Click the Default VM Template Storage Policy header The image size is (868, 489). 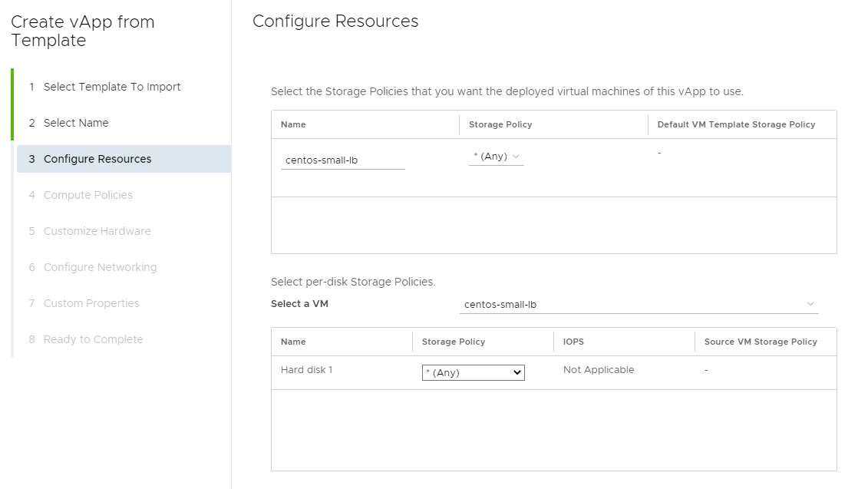736,124
